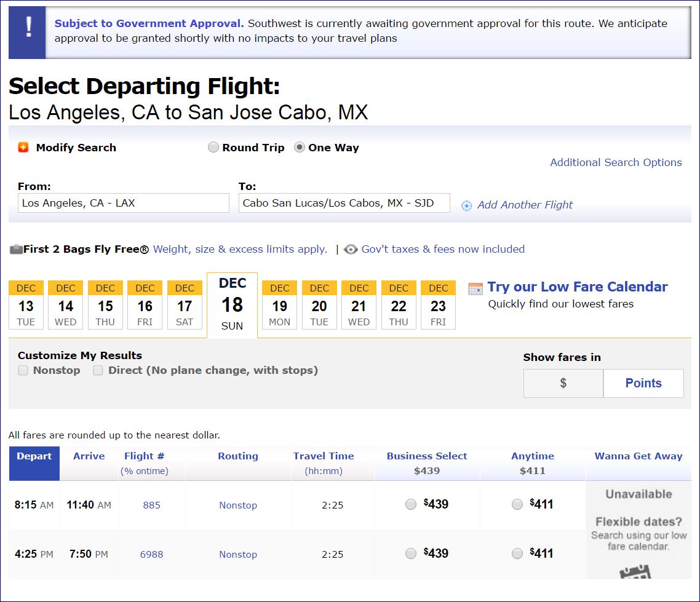The height and width of the screenshot is (602, 700).
Task: Switch to the Dec 19 Monday date tab
Action: 279,305
